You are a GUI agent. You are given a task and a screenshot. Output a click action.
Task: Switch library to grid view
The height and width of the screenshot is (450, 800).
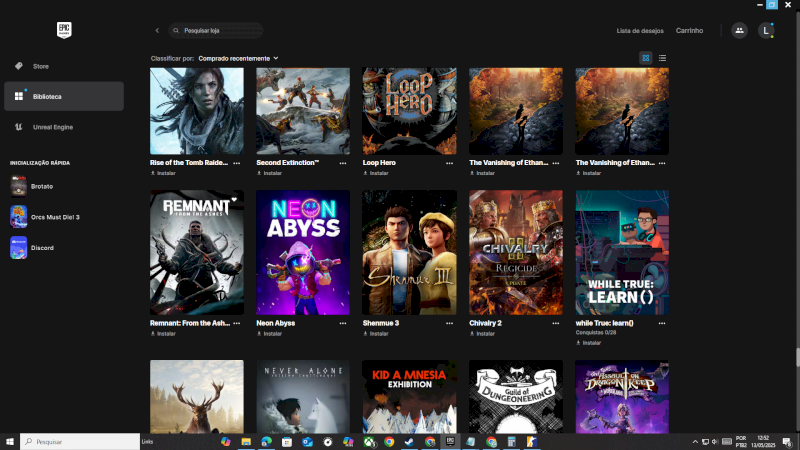pyautogui.click(x=646, y=59)
